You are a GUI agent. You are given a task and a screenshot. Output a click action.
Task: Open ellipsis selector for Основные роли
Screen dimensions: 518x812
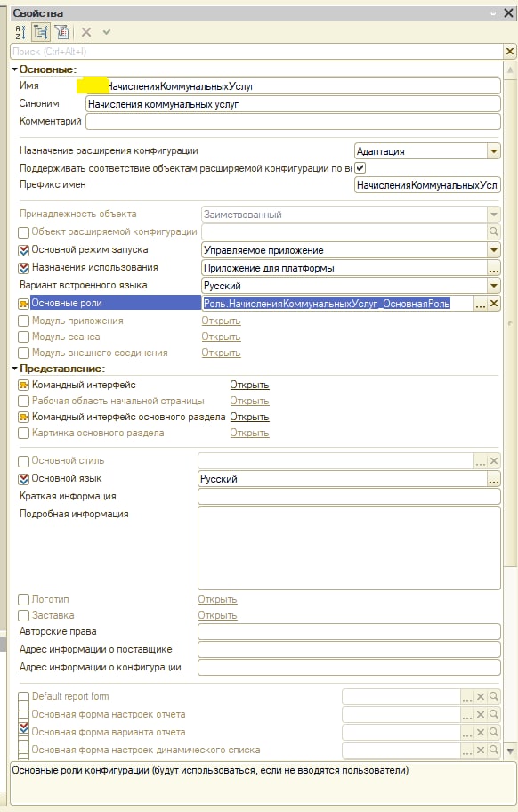tap(481, 304)
